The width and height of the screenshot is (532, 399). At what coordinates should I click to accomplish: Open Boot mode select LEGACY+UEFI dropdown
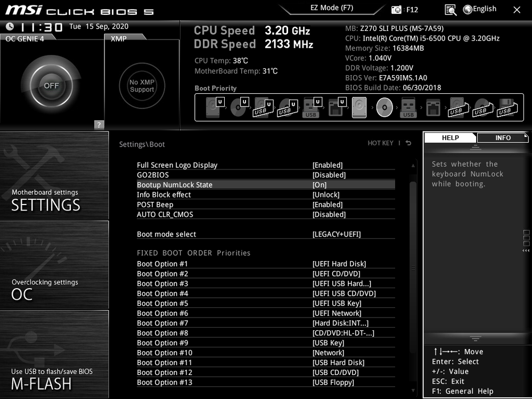[337, 234]
